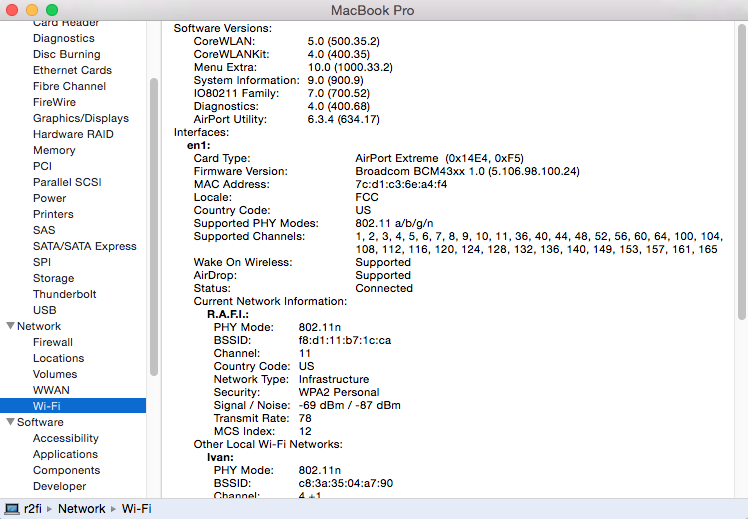Click the Other Local Wi-Fi Networks heading

(x=268, y=444)
